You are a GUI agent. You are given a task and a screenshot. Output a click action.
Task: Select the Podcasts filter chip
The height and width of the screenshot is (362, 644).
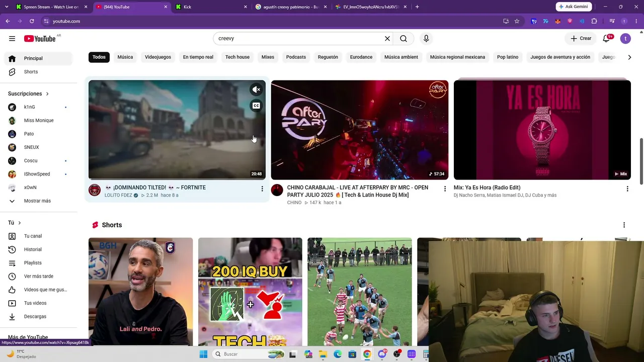296,57
